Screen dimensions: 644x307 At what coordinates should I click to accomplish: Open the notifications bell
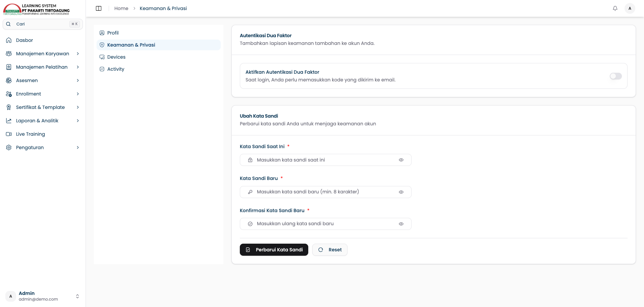[x=615, y=8]
